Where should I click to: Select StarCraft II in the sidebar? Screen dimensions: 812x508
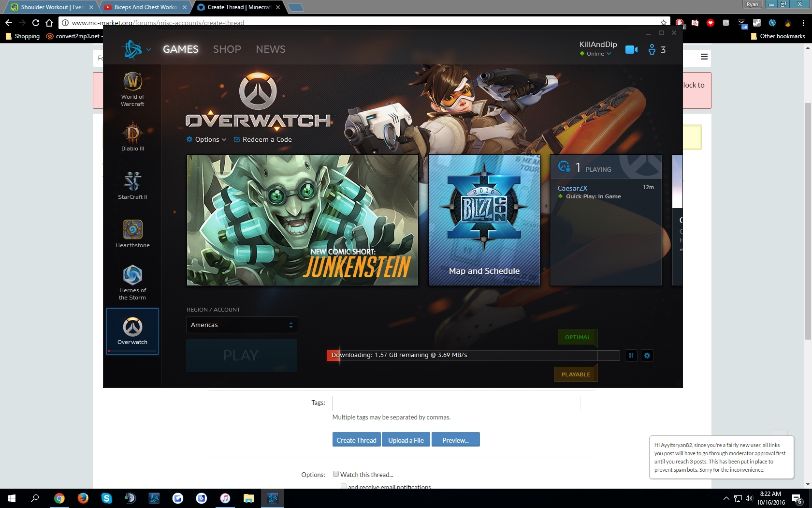132,185
